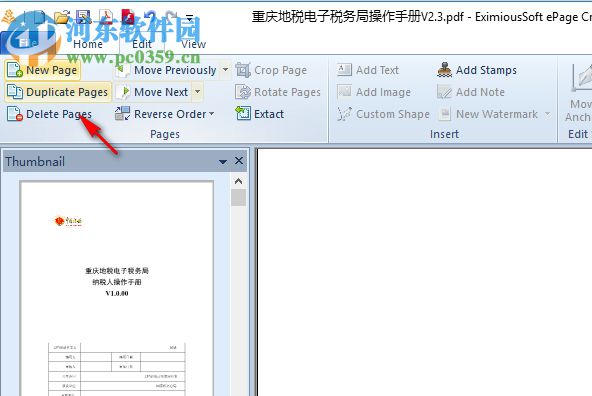Click the Duplicate Pages icon

pos(14,92)
